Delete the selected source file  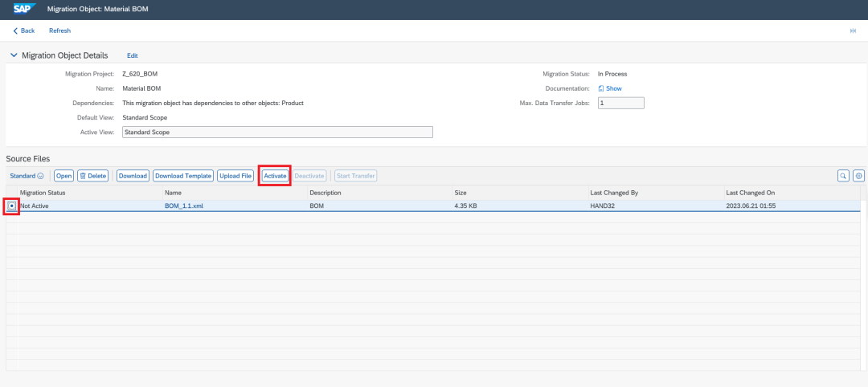[92, 176]
